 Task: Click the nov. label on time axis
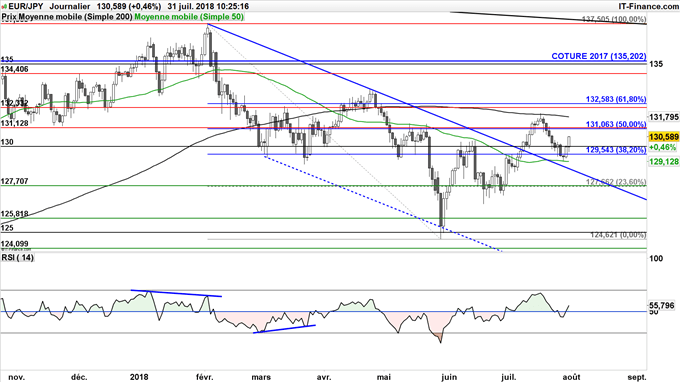[x=16, y=377]
